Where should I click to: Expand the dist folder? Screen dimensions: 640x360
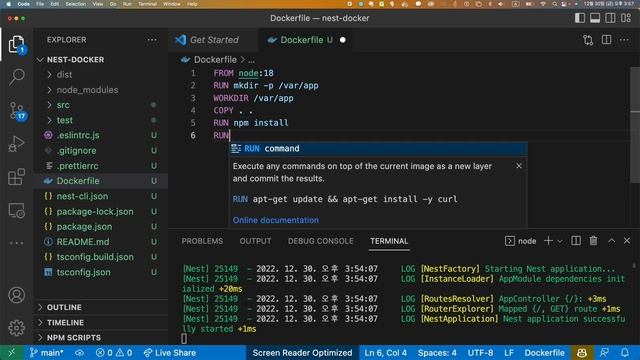coord(101,75)
